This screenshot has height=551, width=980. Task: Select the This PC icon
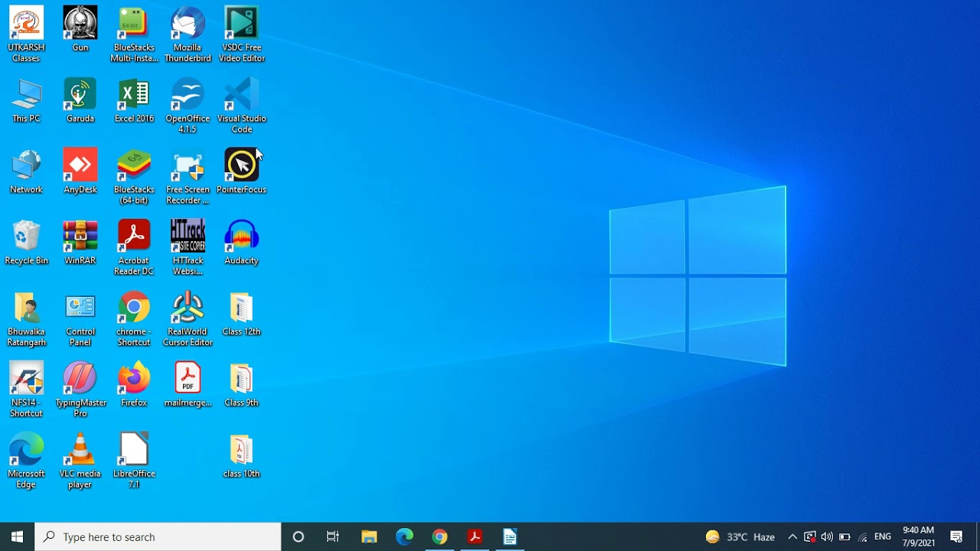click(26, 100)
